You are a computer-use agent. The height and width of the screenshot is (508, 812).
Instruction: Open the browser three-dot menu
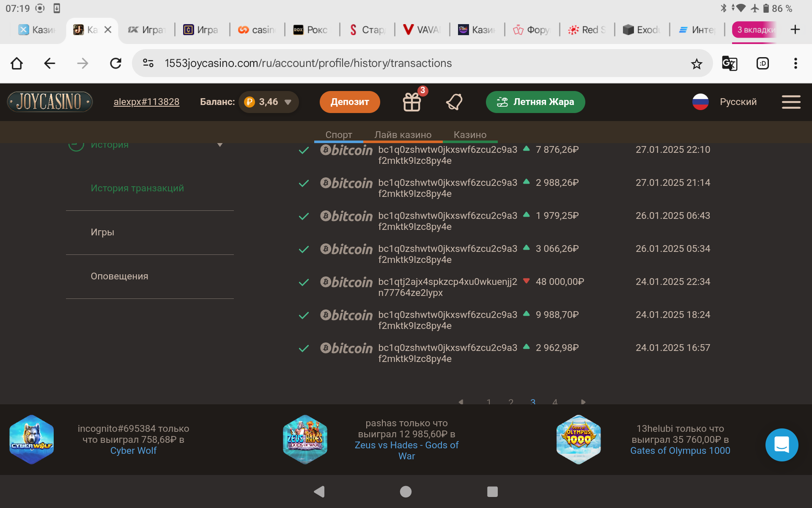pyautogui.click(x=795, y=63)
